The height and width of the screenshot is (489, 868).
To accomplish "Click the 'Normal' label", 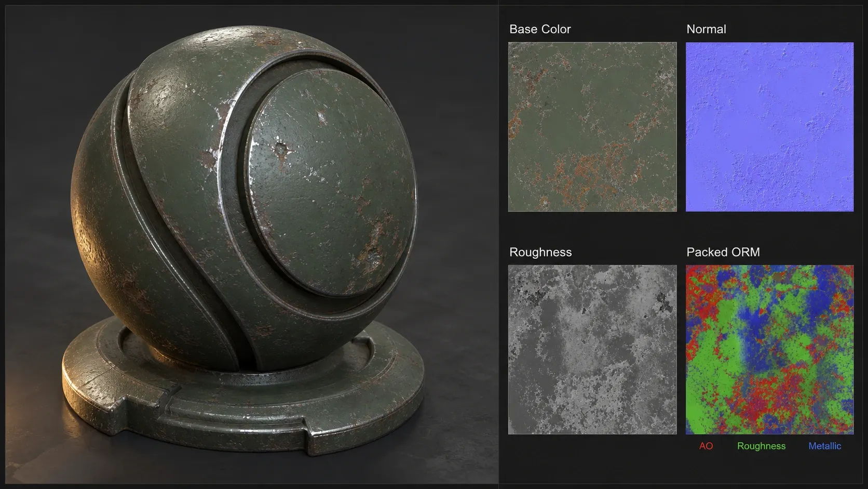I will (x=706, y=29).
